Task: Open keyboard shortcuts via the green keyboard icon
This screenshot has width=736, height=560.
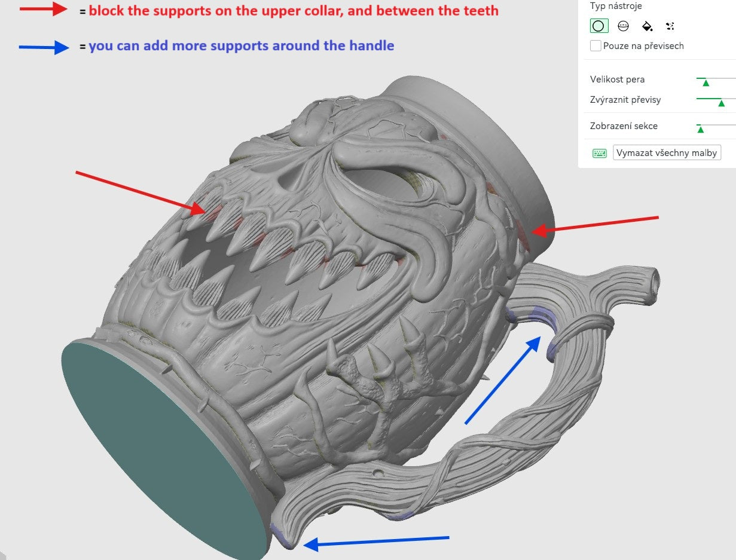Action: coord(600,153)
